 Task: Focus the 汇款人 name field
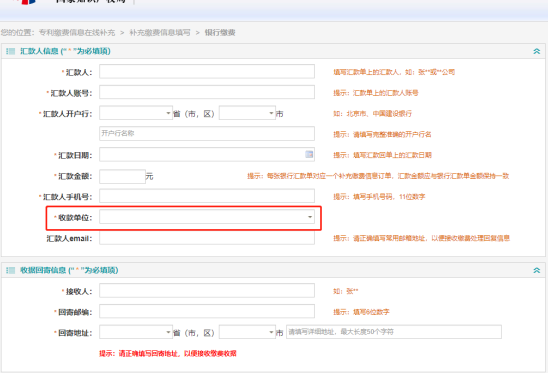click(x=207, y=71)
